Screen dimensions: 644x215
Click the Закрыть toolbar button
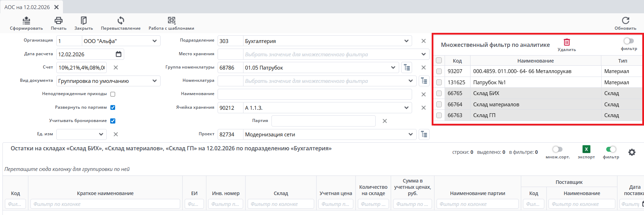(84, 21)
